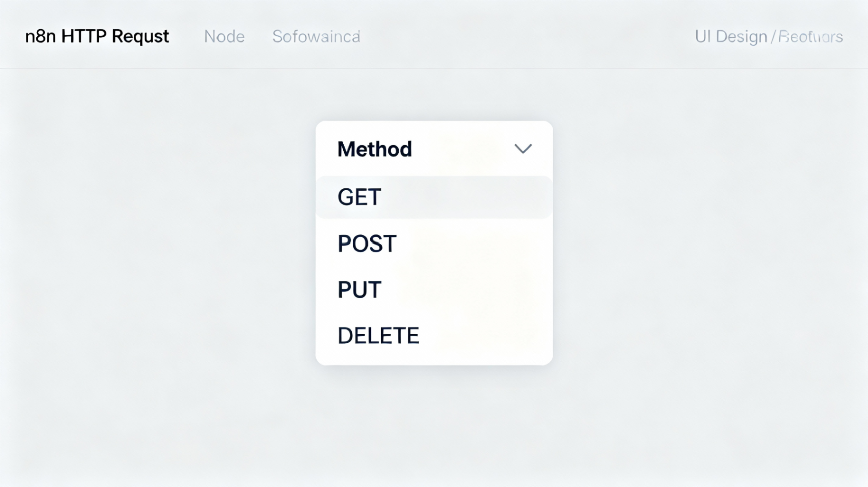Set the request method to DELETE
Screen dimensions: 868x487
click(x=378, y=336)
